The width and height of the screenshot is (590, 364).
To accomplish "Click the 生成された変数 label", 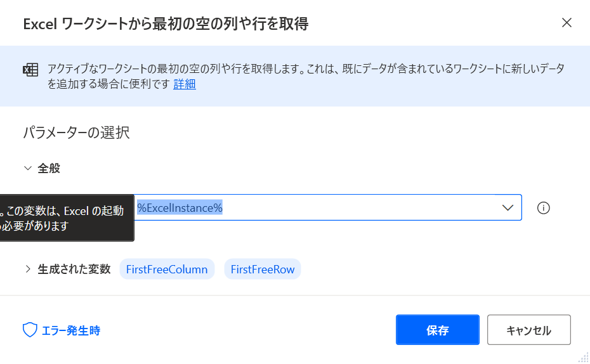I will [74, 269].
